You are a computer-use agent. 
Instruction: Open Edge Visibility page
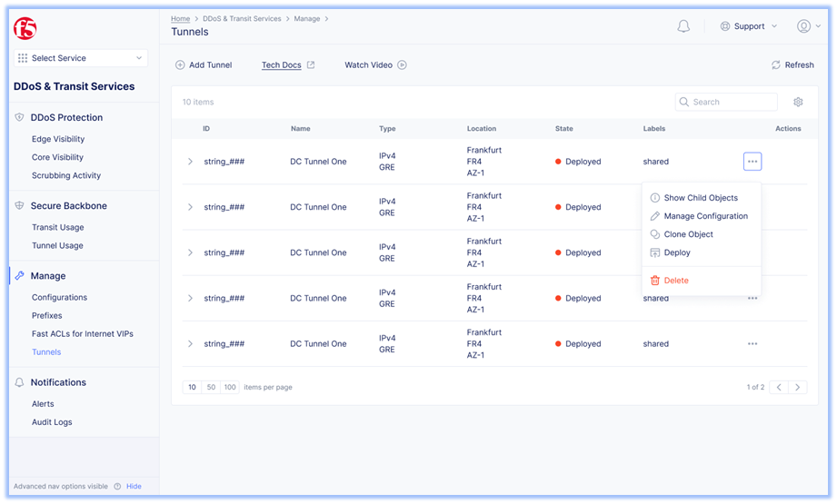(58, 139)
